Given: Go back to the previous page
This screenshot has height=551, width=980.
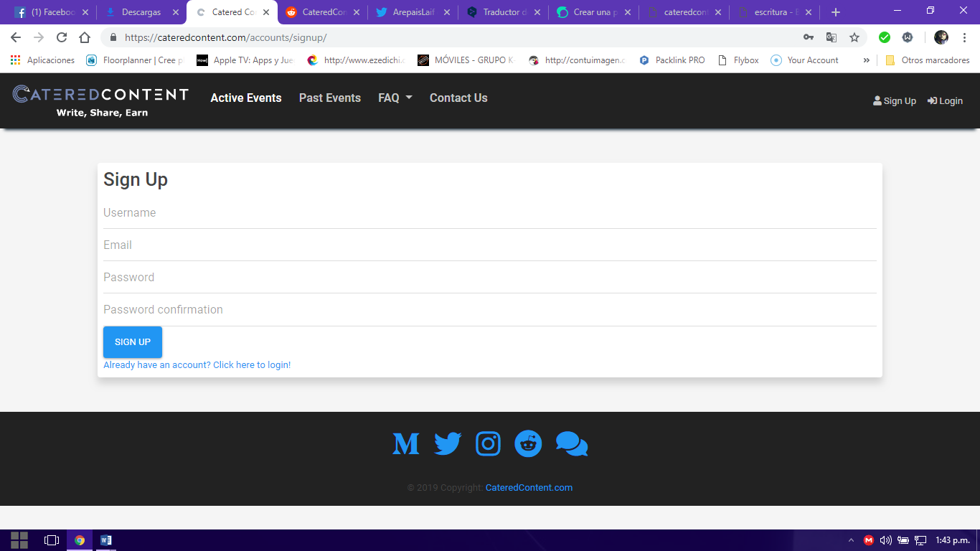Looking at the screenshot, I should tap(16, 37).
